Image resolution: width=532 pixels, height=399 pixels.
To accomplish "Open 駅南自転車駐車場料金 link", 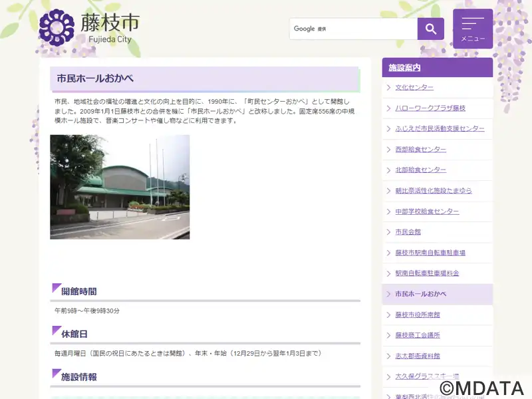I will 427,273.
